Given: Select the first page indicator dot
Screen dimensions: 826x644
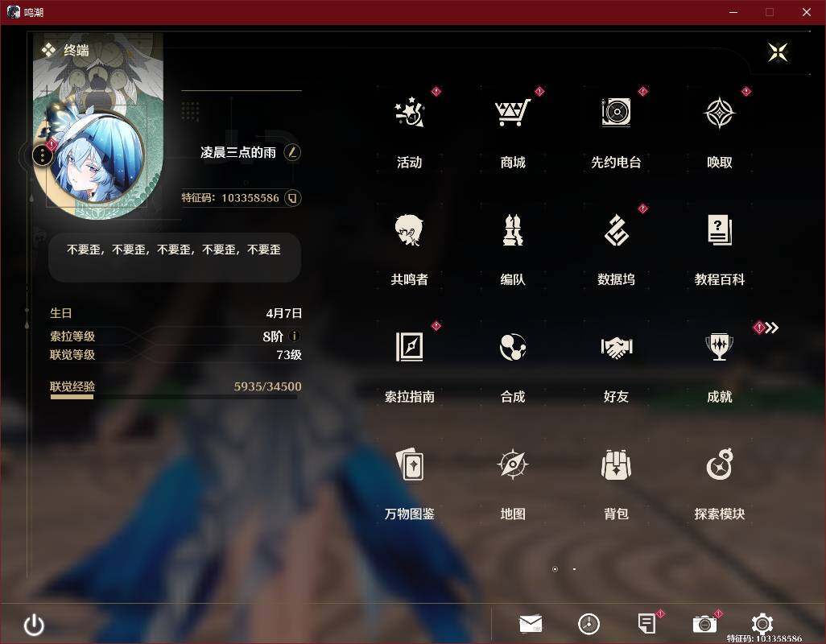Looking at the screenshot, I should tap(555, 569).
